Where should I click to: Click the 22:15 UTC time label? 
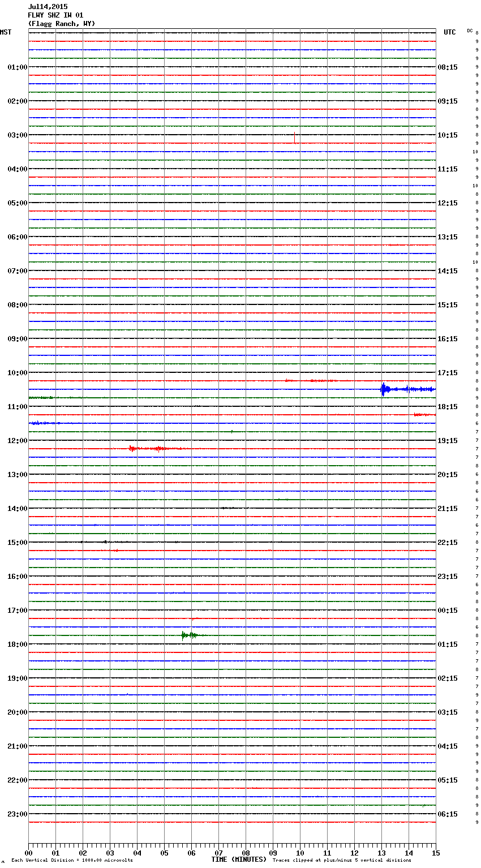(x=448, y=543)
